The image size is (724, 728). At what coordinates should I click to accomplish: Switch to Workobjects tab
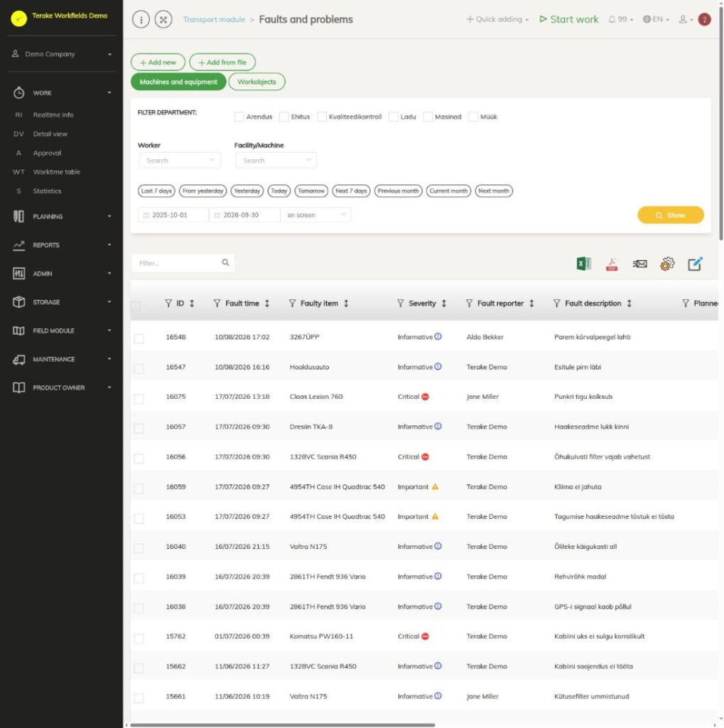pyautogui.click(x=256, y=82)
